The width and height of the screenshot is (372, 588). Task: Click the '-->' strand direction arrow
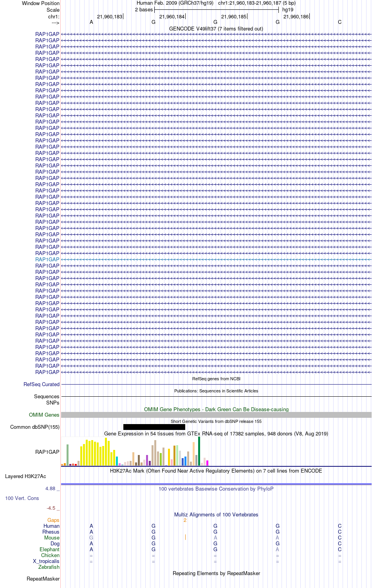(55, 23)
